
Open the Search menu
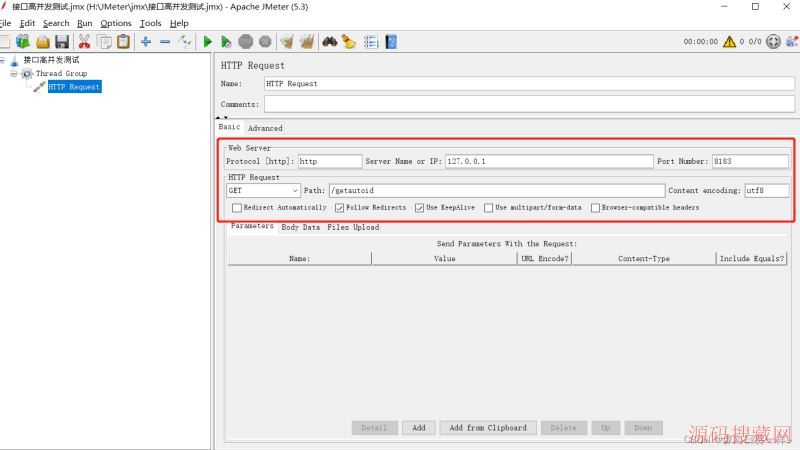(56, 23)
